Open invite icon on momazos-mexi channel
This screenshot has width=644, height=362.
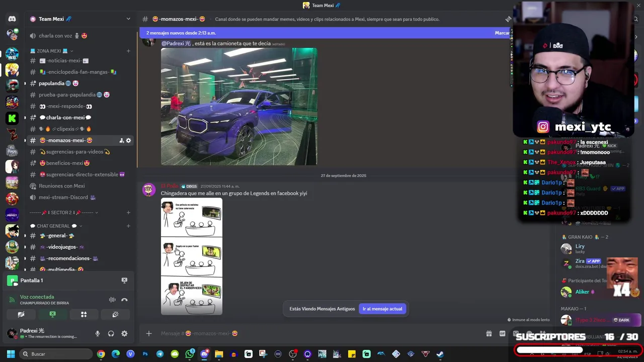click(121, 140)
